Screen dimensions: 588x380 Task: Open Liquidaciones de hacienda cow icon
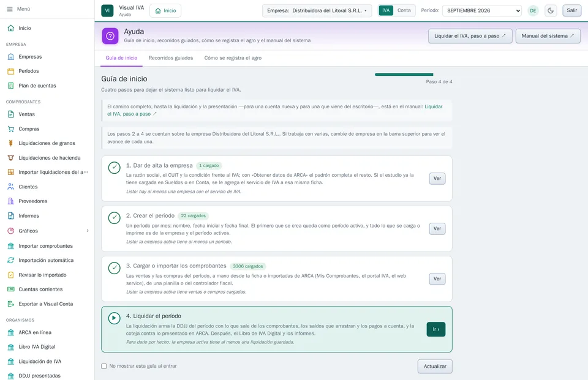pyautogui.click(x=11, y=158)
